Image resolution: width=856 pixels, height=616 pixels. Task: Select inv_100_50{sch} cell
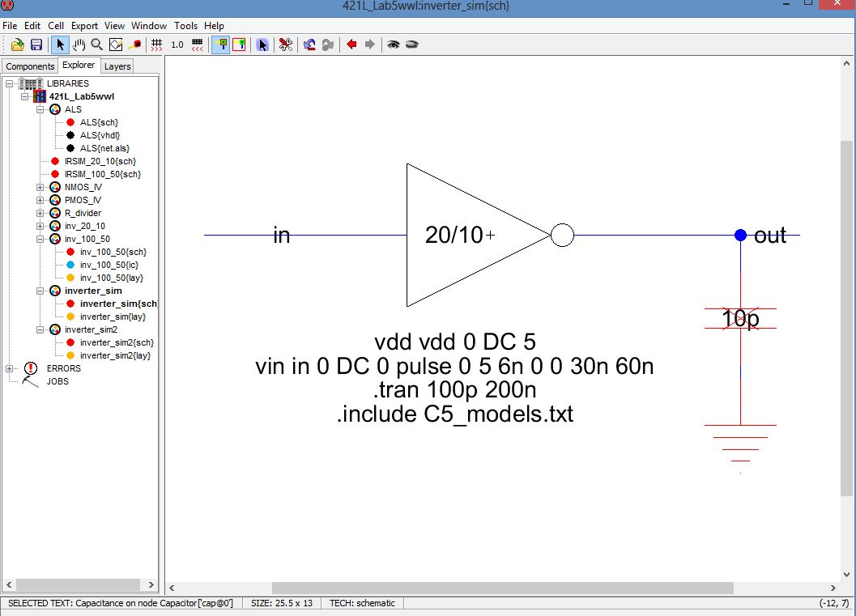coord(113,252)
